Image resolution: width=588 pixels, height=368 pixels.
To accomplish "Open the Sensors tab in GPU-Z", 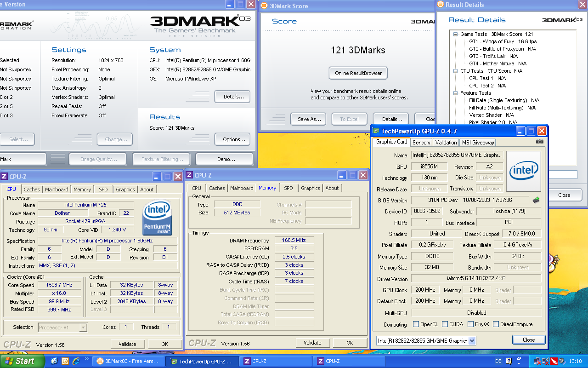I will click(x=421, y=143).
